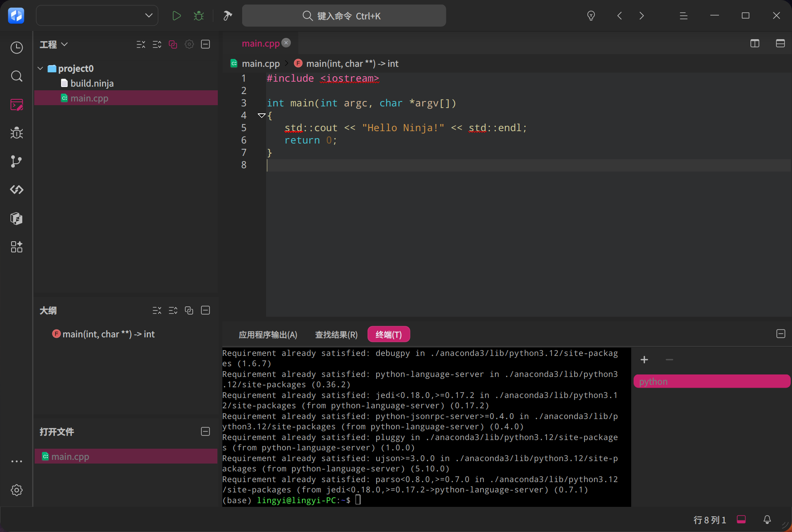
Task: Collapse the 大纲 outline panel
Action: tap(205, 310)
